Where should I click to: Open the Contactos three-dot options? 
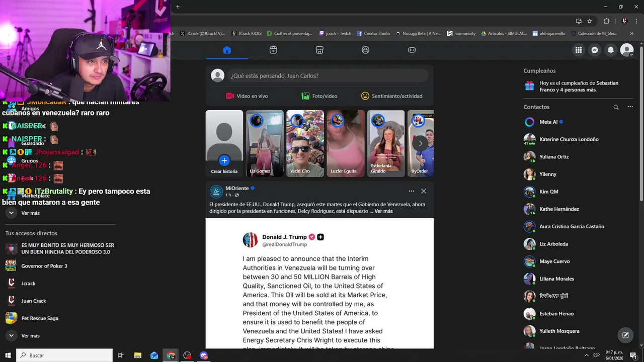pos(630,107)
